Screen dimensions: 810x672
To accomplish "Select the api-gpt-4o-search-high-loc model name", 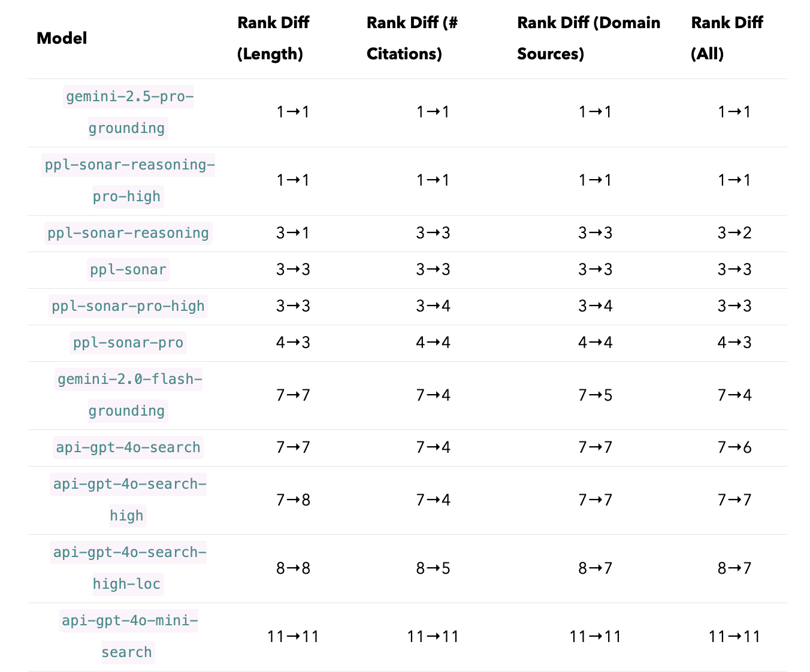I will (x=128, y=568).
